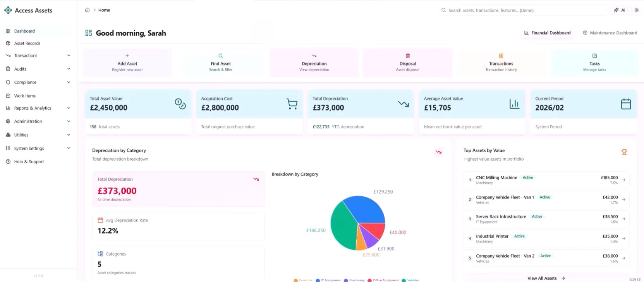
Task: Click the Current Period calendar icon
Action: point(626,104)
